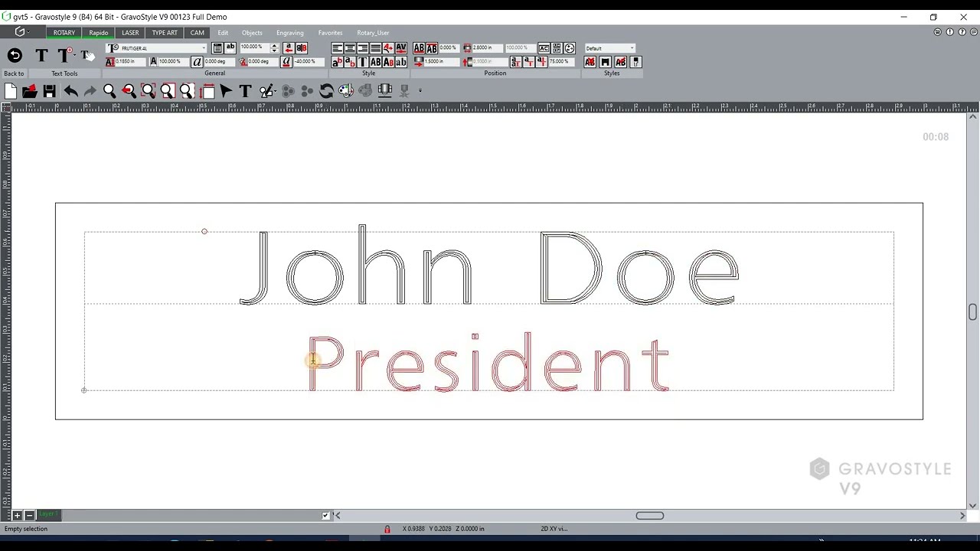980x551 pixels.
Task: Click the text height field 0.1850 in
Action: (x=129, y=61)
